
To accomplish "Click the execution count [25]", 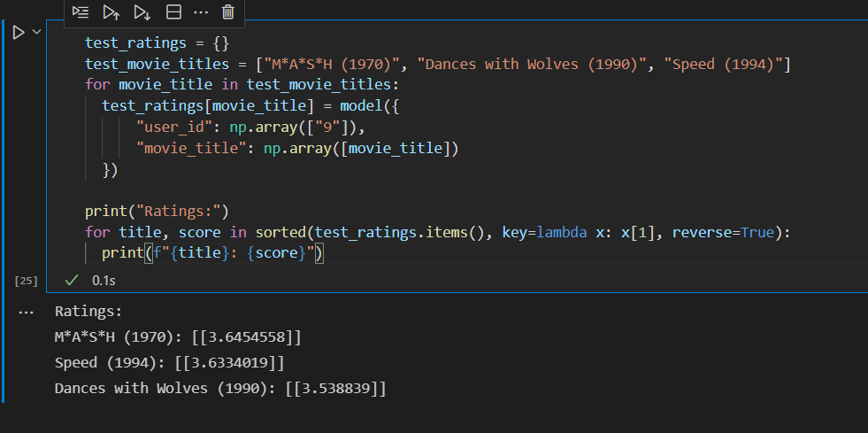I will (x=27, y=281).
